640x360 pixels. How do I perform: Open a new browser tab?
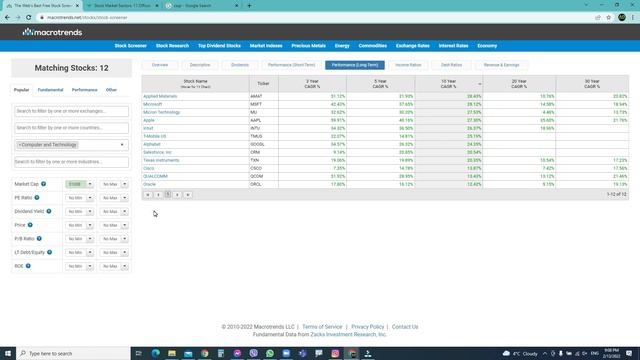[x=249, y=6]
